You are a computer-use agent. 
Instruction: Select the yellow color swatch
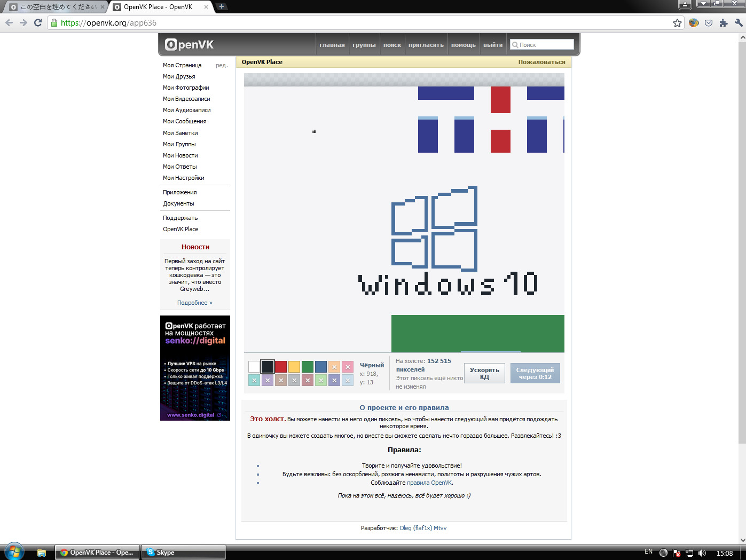(x=294, y=367)
